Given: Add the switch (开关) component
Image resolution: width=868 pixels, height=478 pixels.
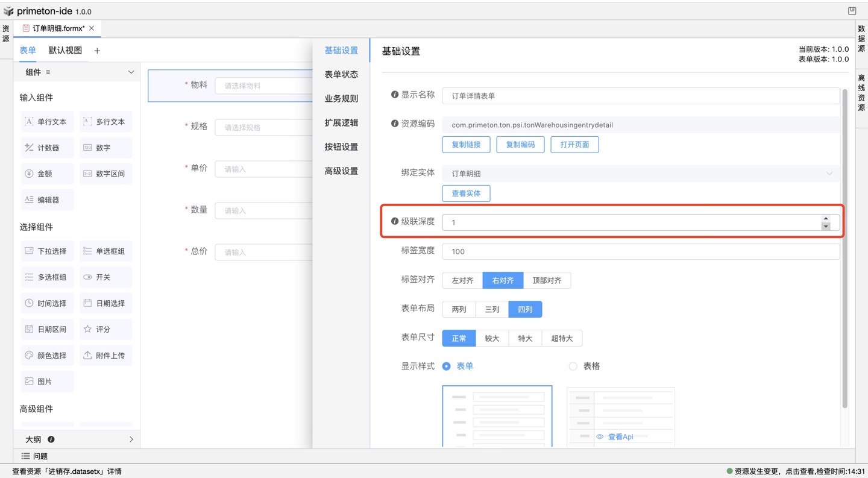Looking at the screenshot, I should tap(105, 277).
